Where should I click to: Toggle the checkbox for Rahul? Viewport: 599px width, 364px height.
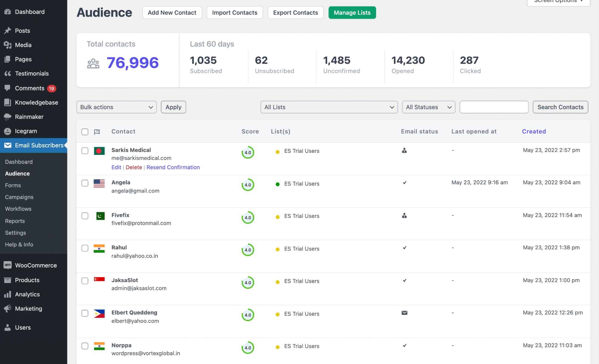[x=85, y=248]
